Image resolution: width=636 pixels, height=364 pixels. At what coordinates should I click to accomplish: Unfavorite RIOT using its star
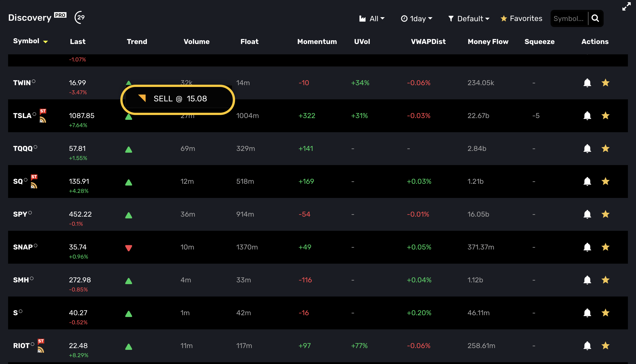point(605,346)
